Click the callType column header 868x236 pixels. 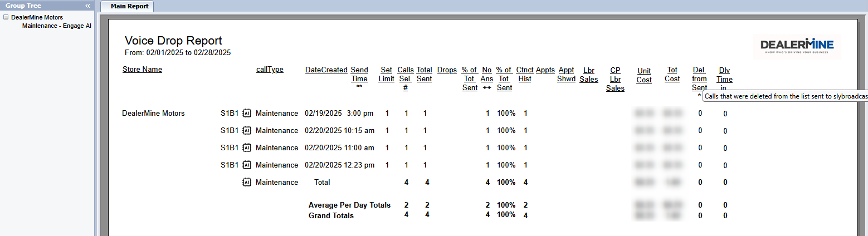pos(270,70)
